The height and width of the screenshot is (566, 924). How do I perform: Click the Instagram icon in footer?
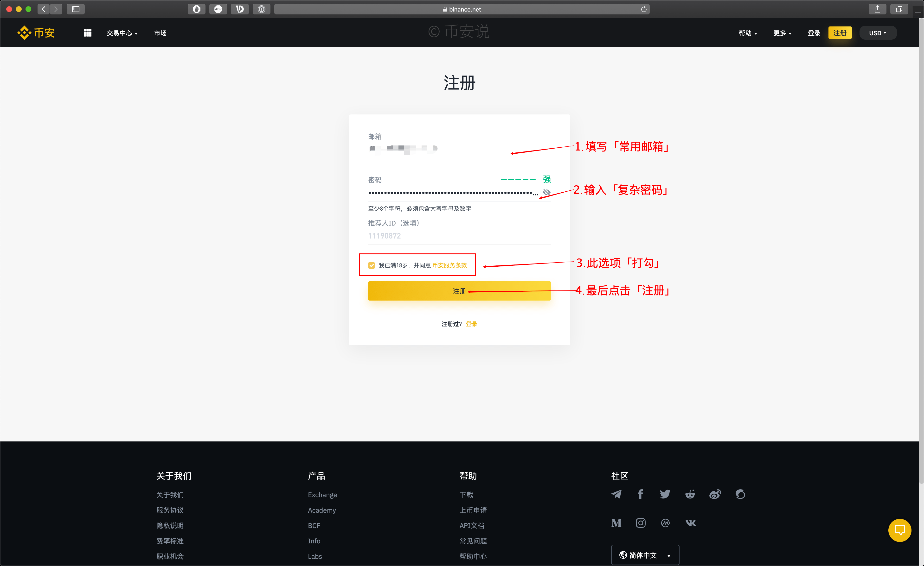641,523
